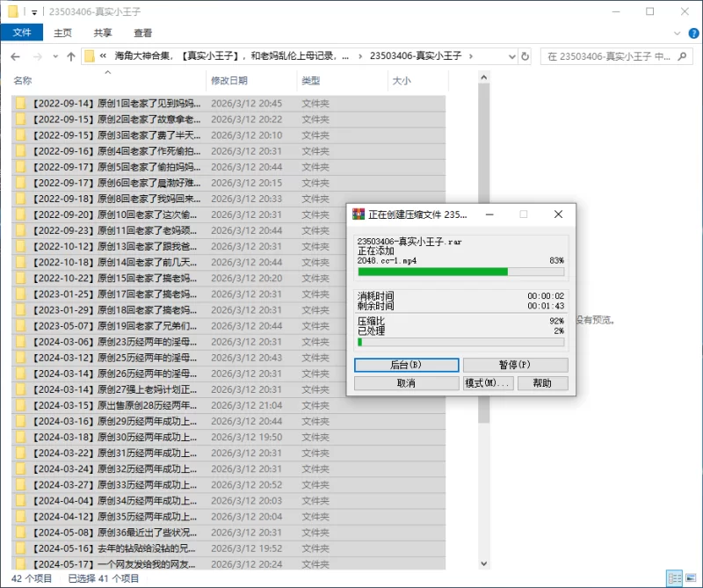The width and height of the screenshot is (703, 588).
Task: Open the quick access toolbar dropdown
Action: [34, 12]
